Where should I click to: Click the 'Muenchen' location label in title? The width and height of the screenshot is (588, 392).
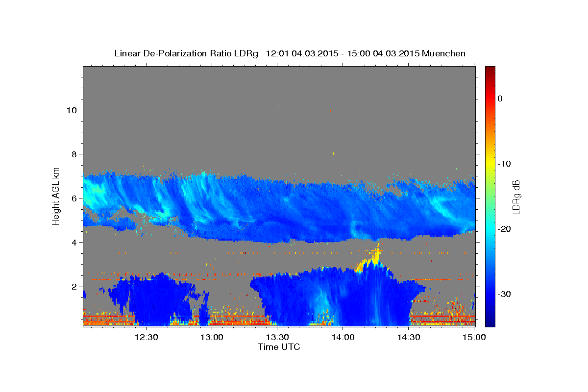click(x=444, y=53)
